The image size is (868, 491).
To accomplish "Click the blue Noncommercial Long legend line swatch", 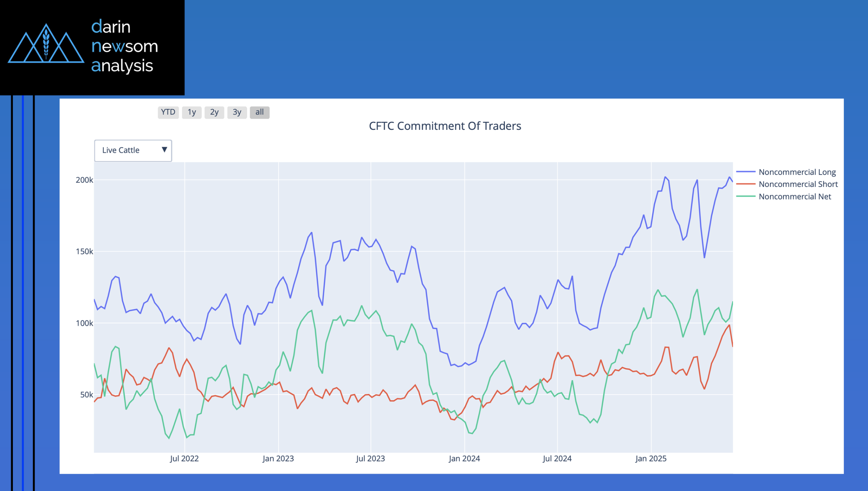I will click(746, 172).
